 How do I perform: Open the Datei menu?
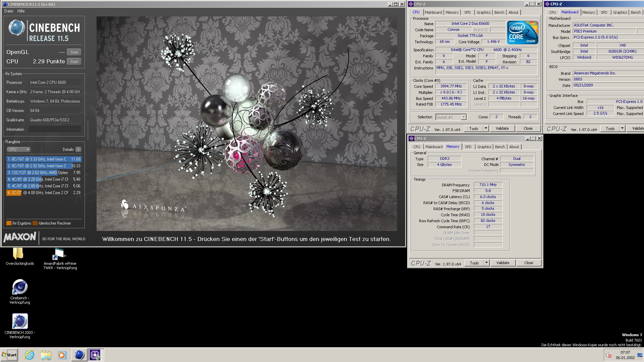click(9, 11)
